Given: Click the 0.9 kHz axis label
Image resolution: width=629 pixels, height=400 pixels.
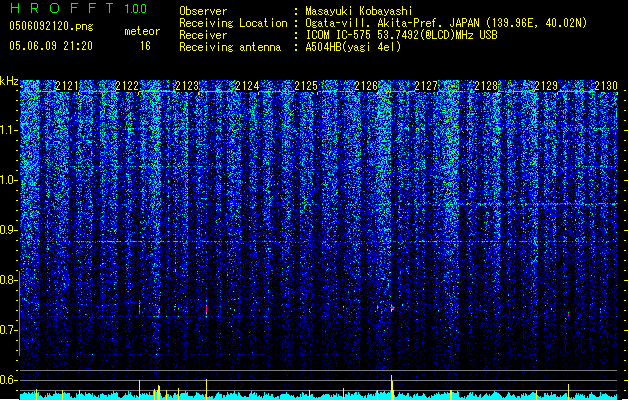Looking at the screenshot, I should click(8, 230).
